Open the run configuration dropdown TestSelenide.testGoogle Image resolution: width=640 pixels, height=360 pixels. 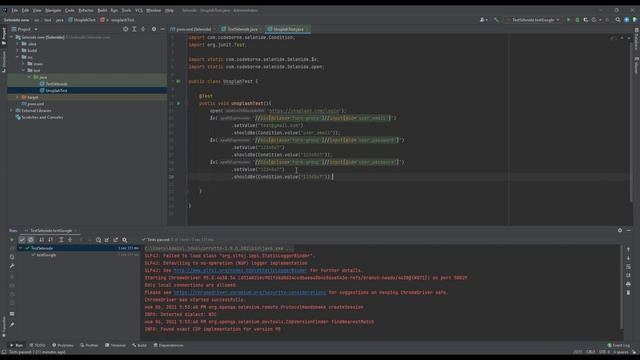532,20
